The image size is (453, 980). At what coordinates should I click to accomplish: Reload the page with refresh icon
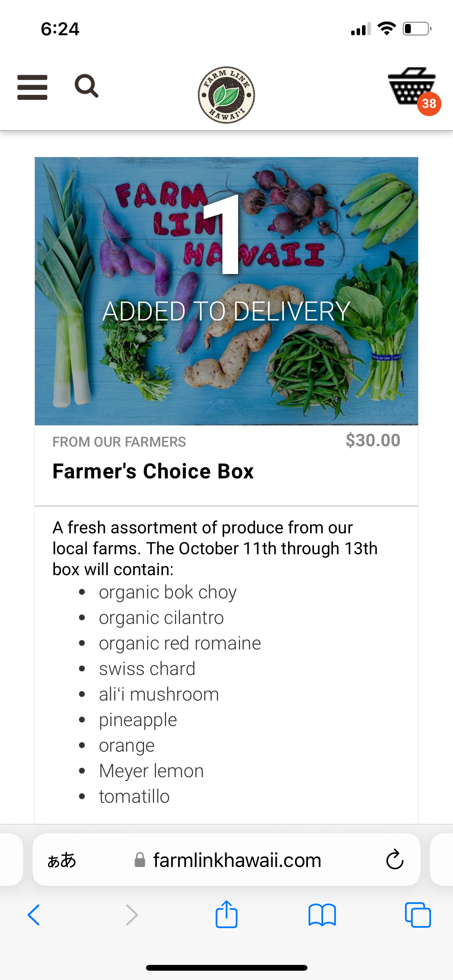tap(395, 860)
